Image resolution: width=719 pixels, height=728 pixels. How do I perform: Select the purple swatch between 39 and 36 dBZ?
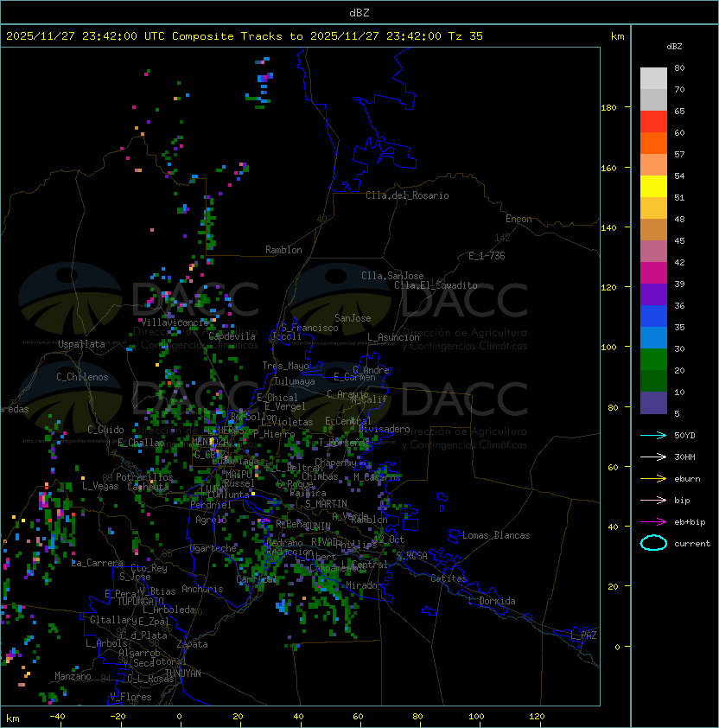[x=653, y=295]
